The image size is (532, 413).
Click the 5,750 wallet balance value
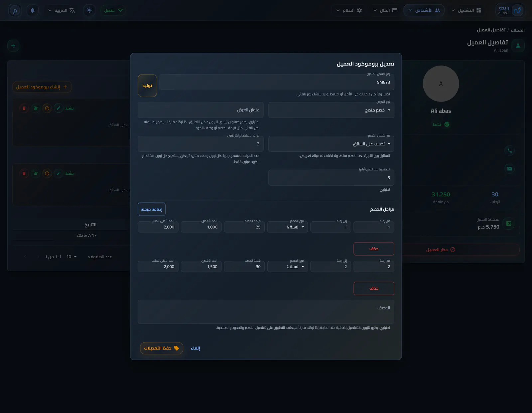coord(488,227)
